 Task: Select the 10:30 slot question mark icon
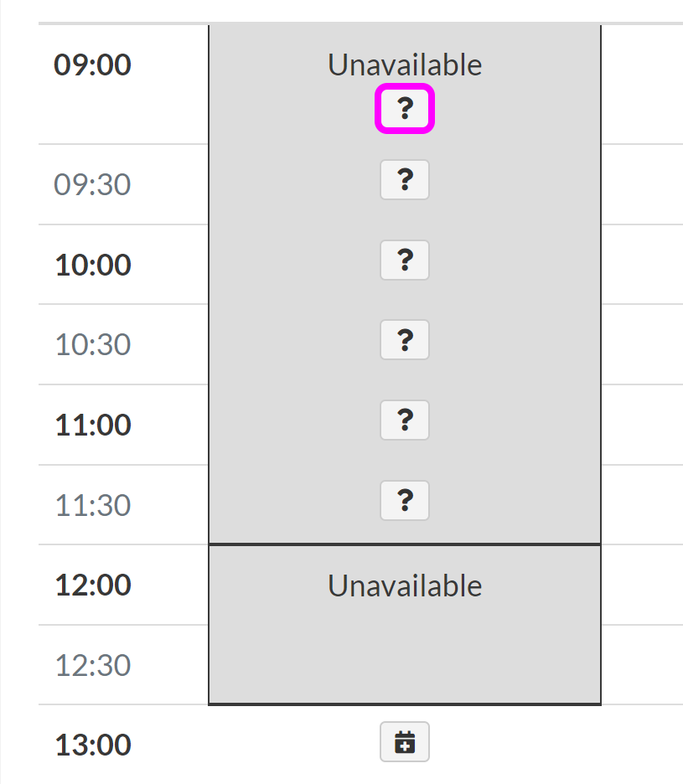coord(405,340)
